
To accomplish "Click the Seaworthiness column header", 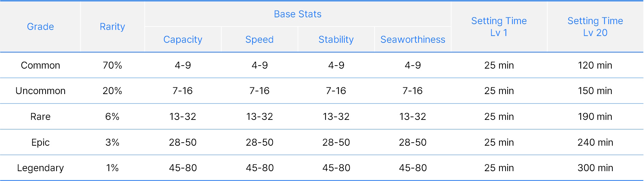I will pyautogui.click(x=413, y=39).
